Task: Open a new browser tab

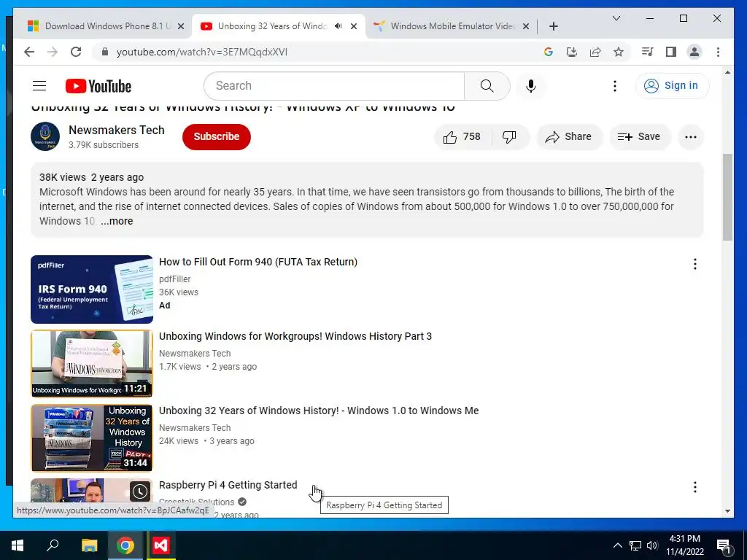Action: 553,26
